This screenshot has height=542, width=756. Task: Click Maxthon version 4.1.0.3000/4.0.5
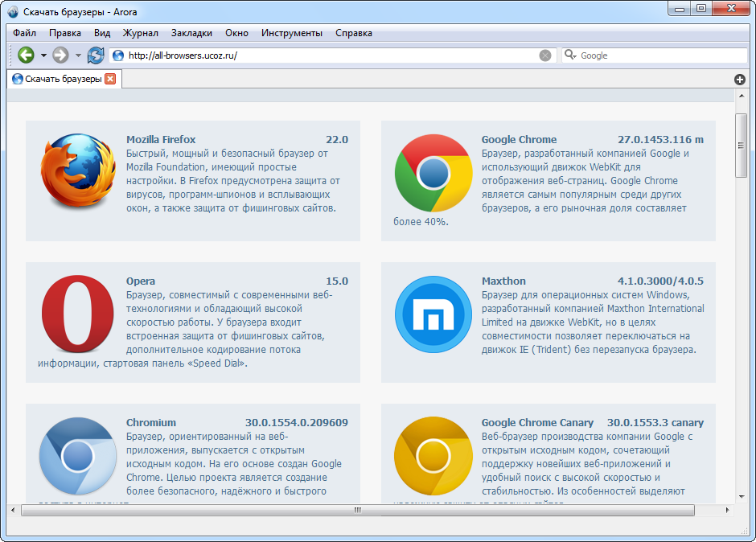(660, 281)
